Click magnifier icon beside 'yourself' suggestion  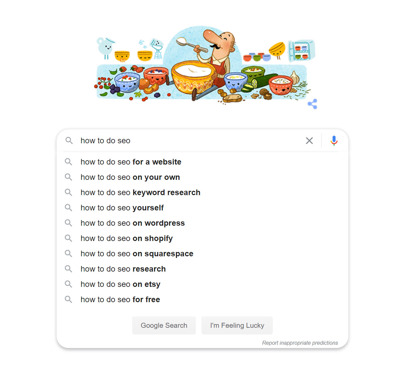68,208
